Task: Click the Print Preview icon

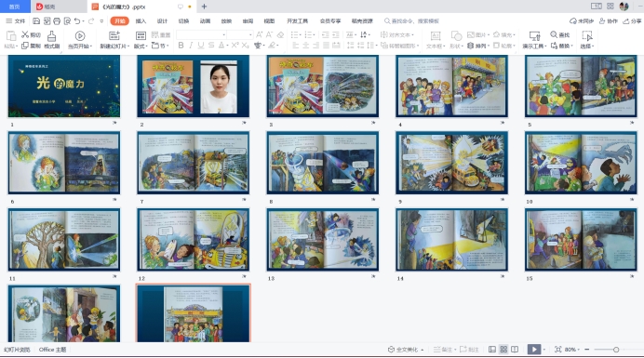Action: click(x=67, y=21)
